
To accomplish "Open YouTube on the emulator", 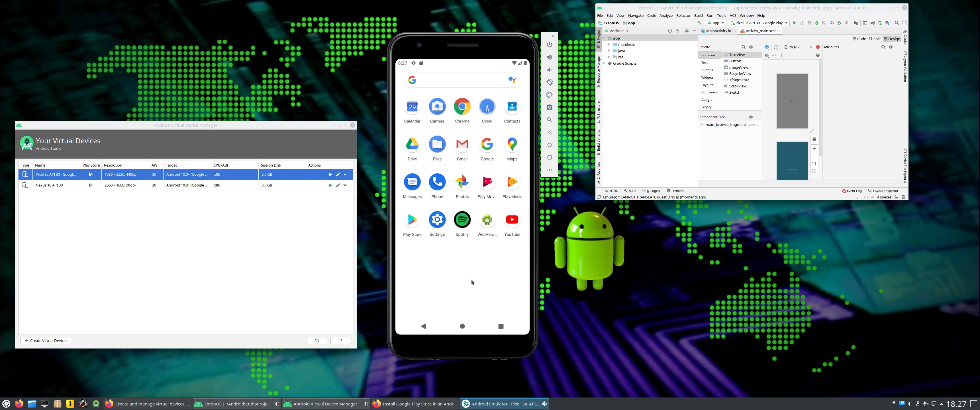I will (512, 220).
